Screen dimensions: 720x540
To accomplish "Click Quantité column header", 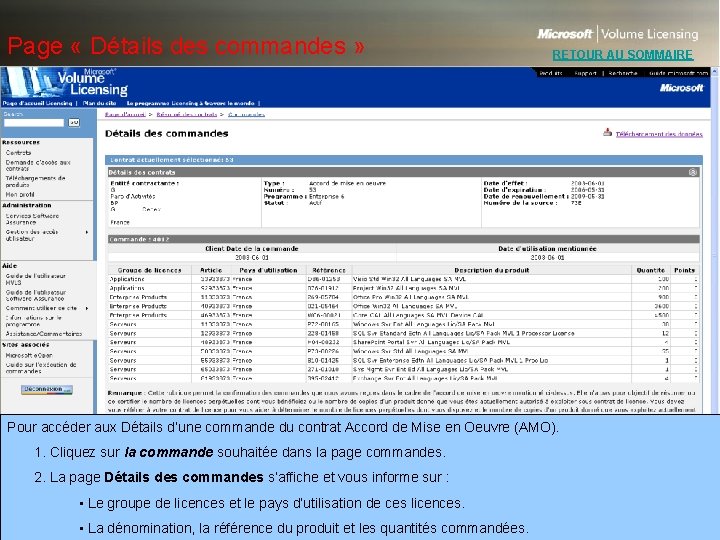I will [650, 270].
